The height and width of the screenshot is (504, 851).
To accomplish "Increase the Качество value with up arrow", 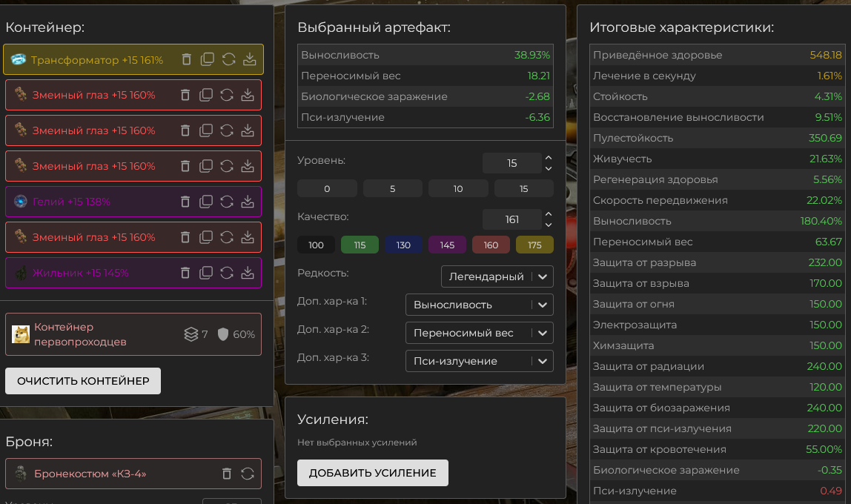I will 548,214.
